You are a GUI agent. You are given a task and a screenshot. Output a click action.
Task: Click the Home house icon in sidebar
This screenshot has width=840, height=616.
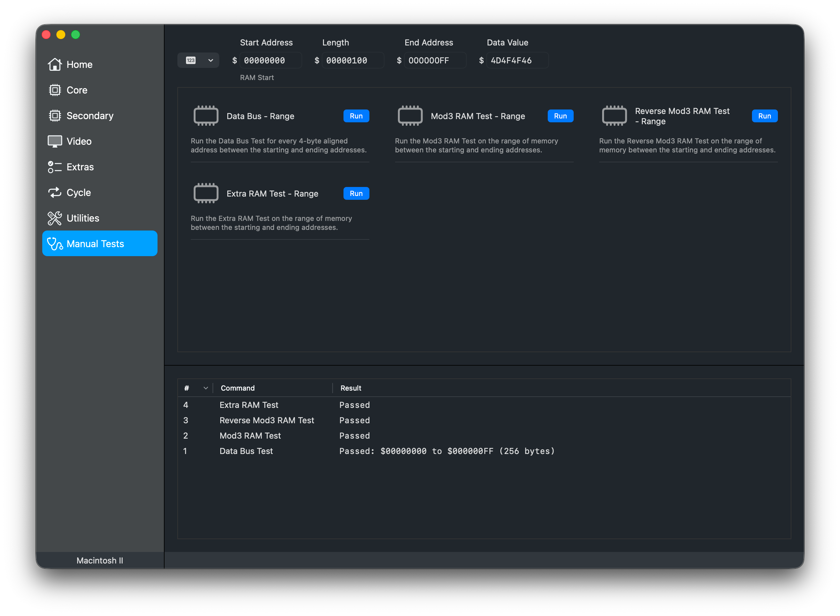pyautogui.click(x=54, y=64)
